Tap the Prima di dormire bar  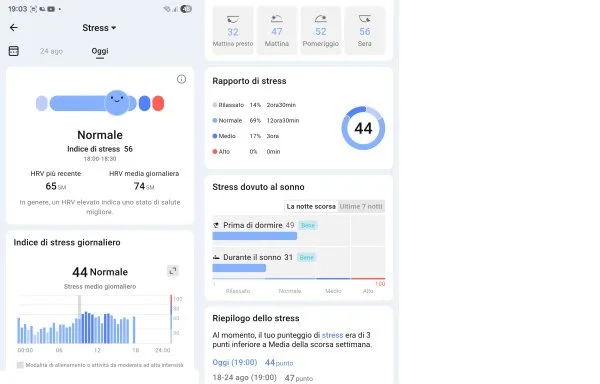[x=254, y=236]
